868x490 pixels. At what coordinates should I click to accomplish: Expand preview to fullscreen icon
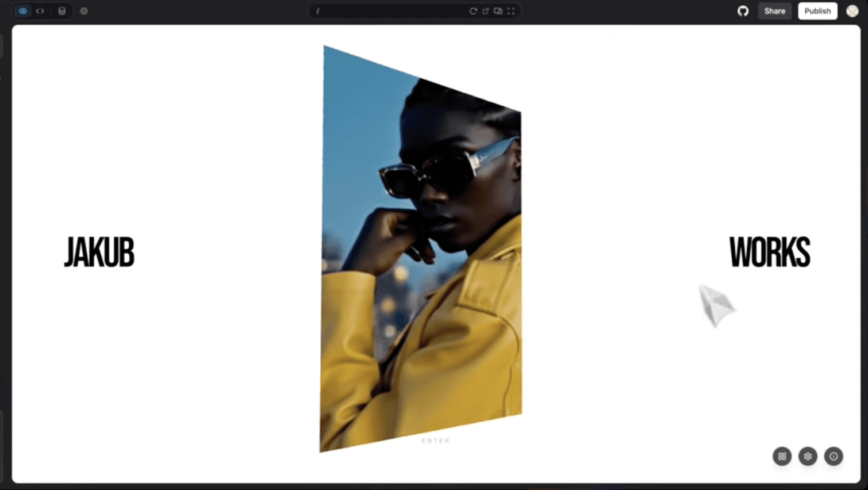click(511, 11)
